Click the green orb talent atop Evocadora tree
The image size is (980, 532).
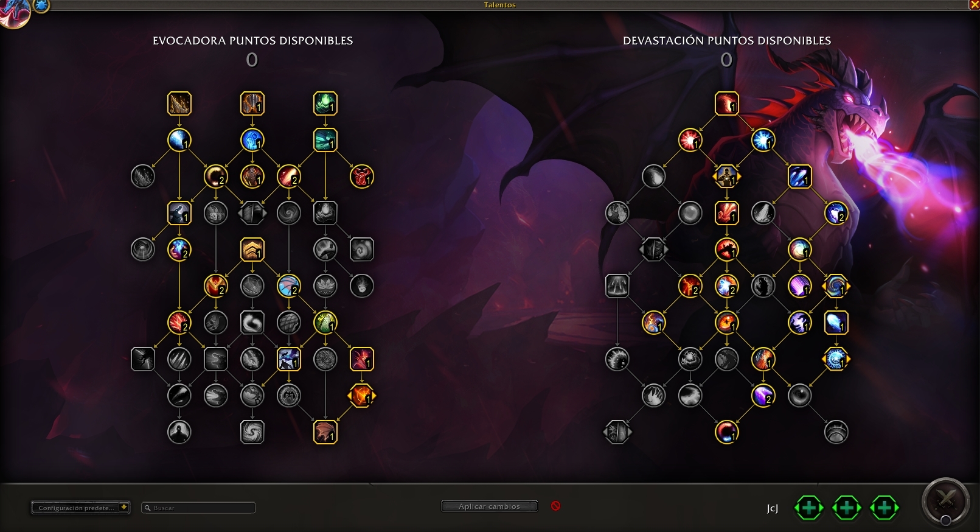[x=325, y=103]
